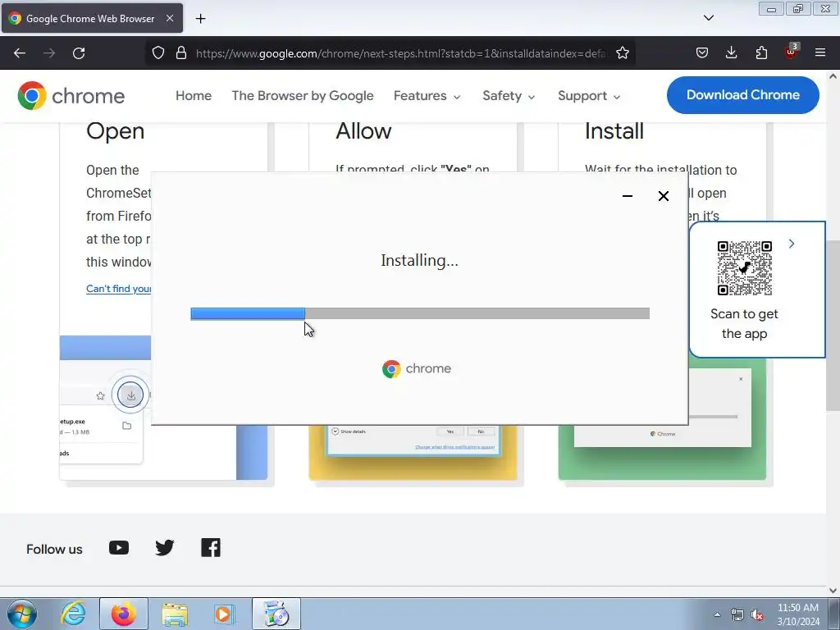Screen dimensions: 840x630
Task: Reload the current page
Action: click(x=79, y=53)
